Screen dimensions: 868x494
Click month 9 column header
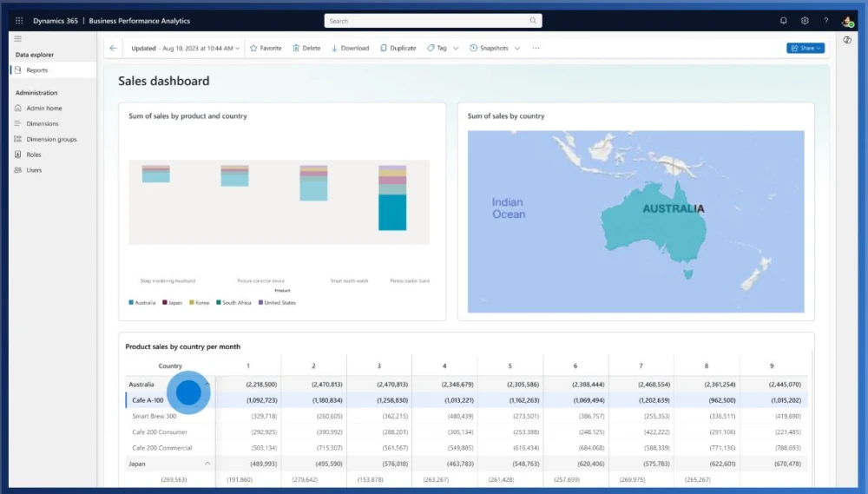click(x=772, y=366)
